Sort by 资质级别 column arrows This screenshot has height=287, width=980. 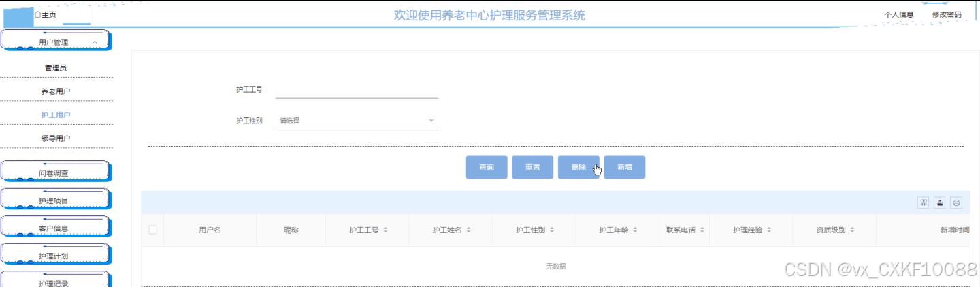click(x=852, y=230)
